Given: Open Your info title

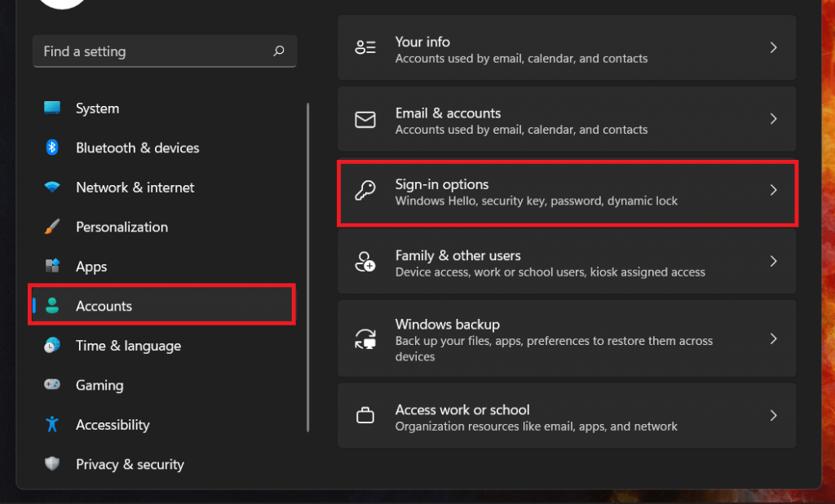Looking at the screenshot, I should (x=422, y=42).
